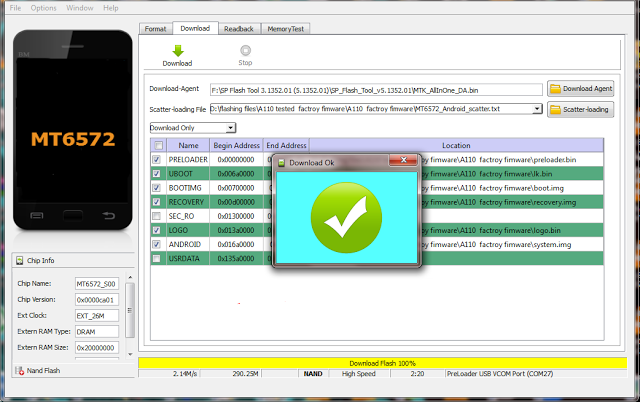This screenshot has height=402, width=640.
Task: Switch to the Readback tab
Action: (x=239, y=29)
